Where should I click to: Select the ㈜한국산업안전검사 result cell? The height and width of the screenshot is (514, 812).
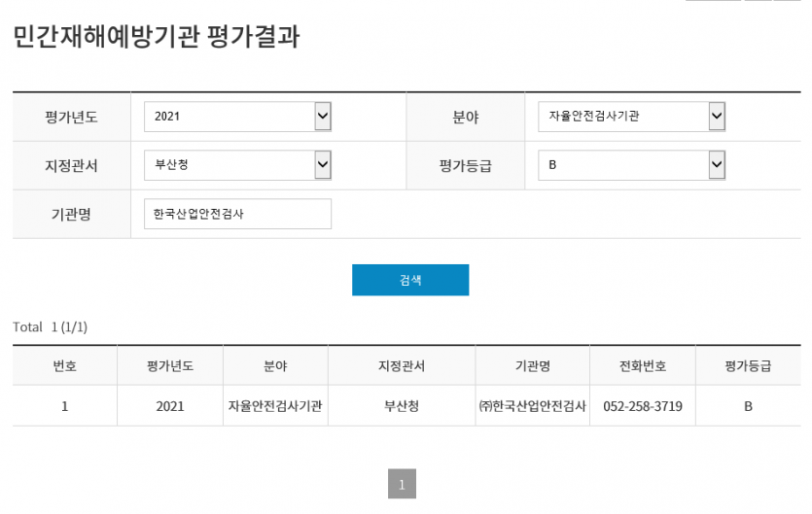[x=533, y=406]
